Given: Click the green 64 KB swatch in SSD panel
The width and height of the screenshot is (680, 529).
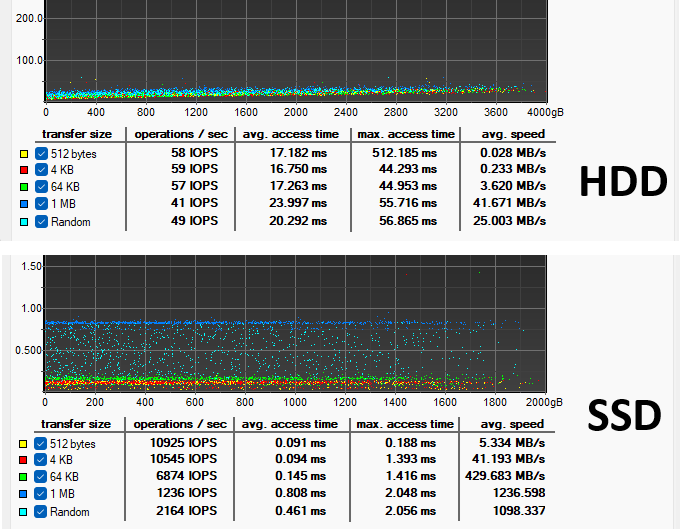Looking at the screenshot, I should pos(23,477).
